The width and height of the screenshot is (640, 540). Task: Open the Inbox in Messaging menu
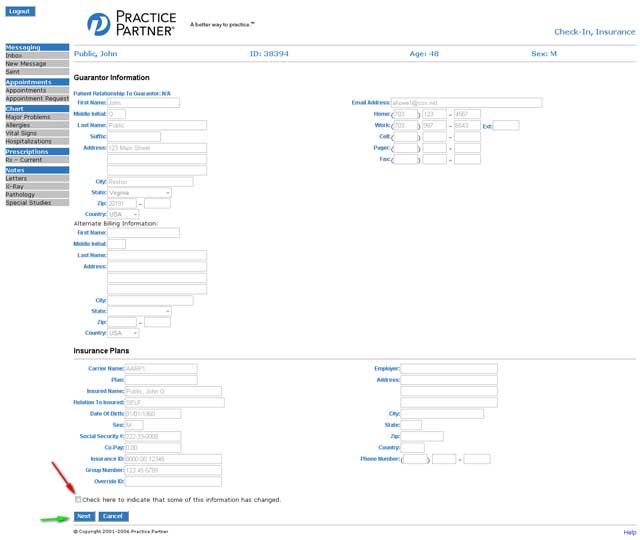(x=14, y=56)
